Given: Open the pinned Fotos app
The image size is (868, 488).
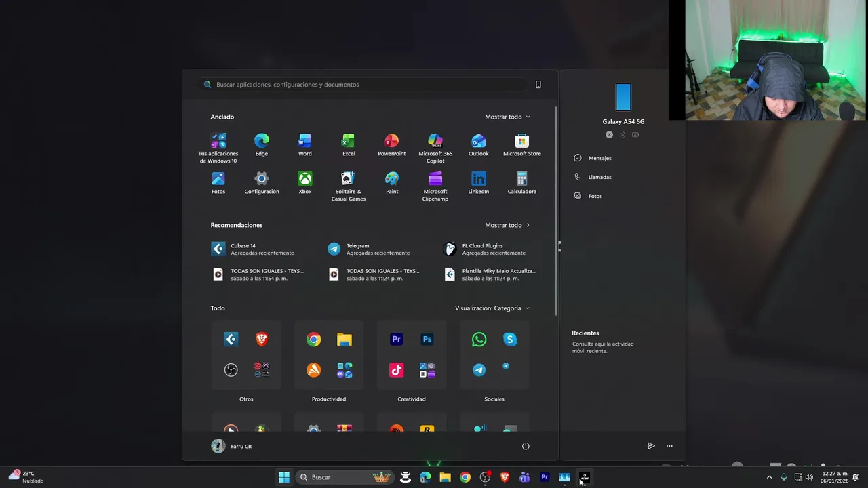Looking at the screenshot, I should (218, 183).
